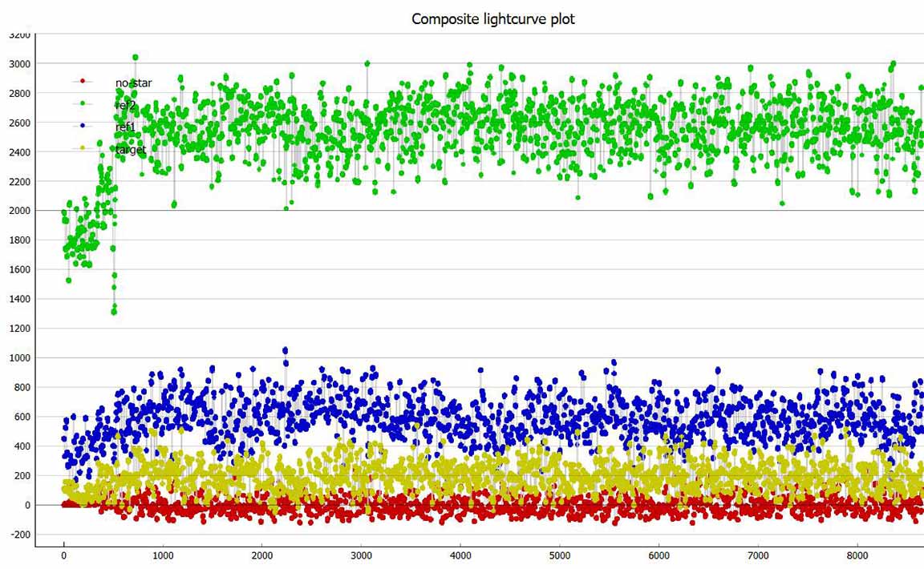The image size is (924, 569).
Task: Click the highest blue ref1 point above 1000
Action: (x=285, y=350)
